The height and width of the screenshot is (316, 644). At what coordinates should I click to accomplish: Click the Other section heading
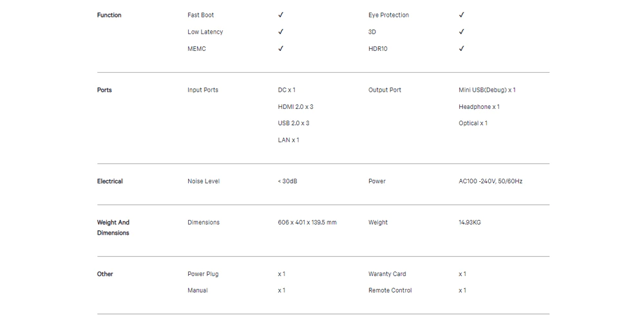pos(105,274)
